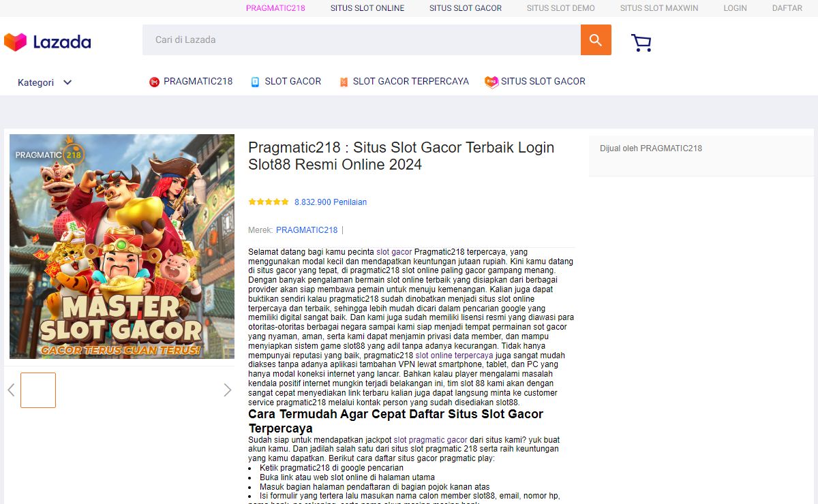Click the orange search magnifier button

[596, 40]
